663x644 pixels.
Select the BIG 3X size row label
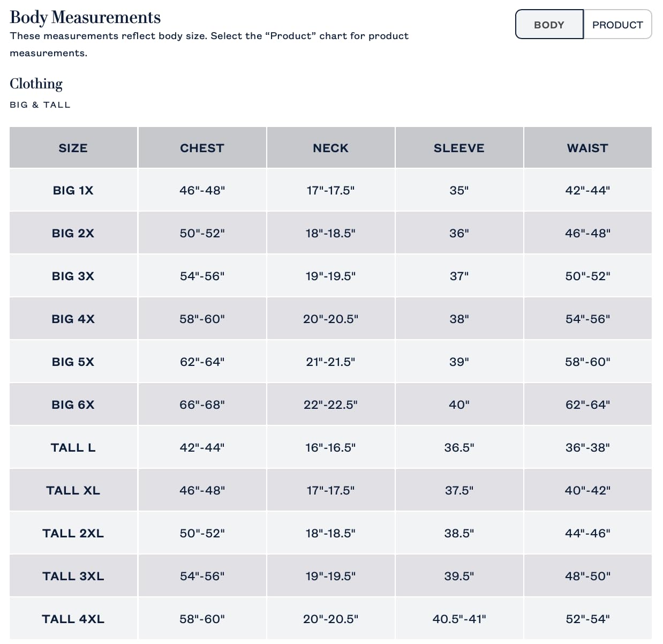[73, 276]
